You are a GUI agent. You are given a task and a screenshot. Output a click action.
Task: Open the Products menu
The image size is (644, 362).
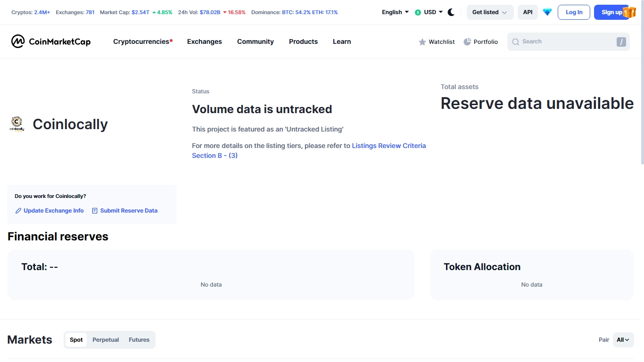pos(303,41)
